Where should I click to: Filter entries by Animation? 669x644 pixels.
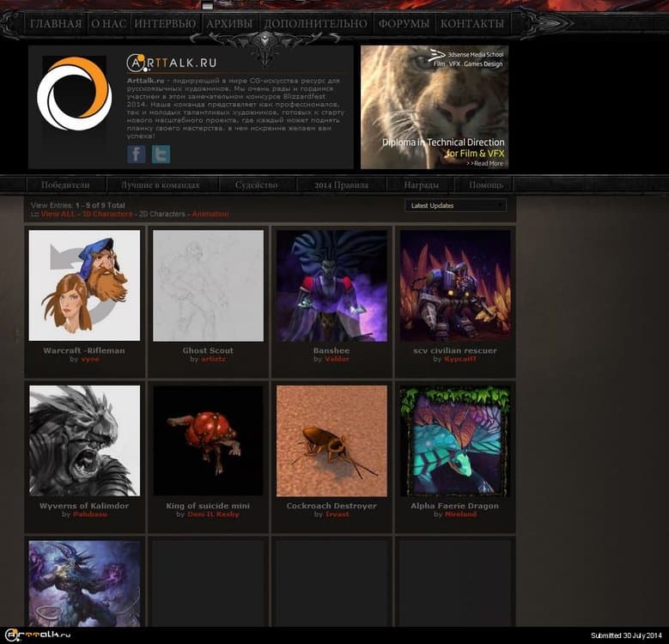coord(210,214)
